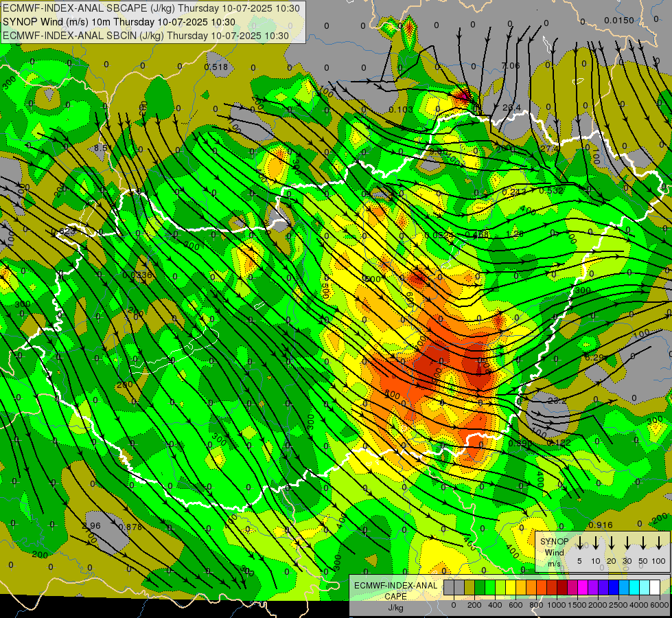Select the olive swatch in the CAPE scale

(x=470, y=588)
